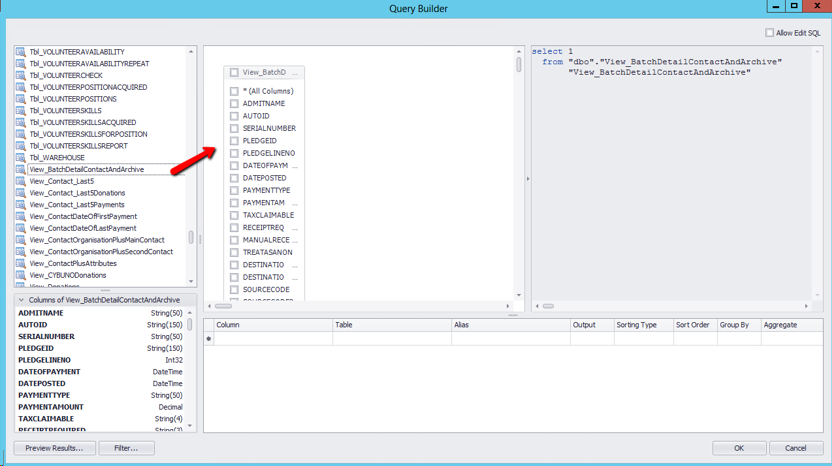Click the View_Contact_Last5Donations view icon

pyautogui.click(x=21, y=193)
